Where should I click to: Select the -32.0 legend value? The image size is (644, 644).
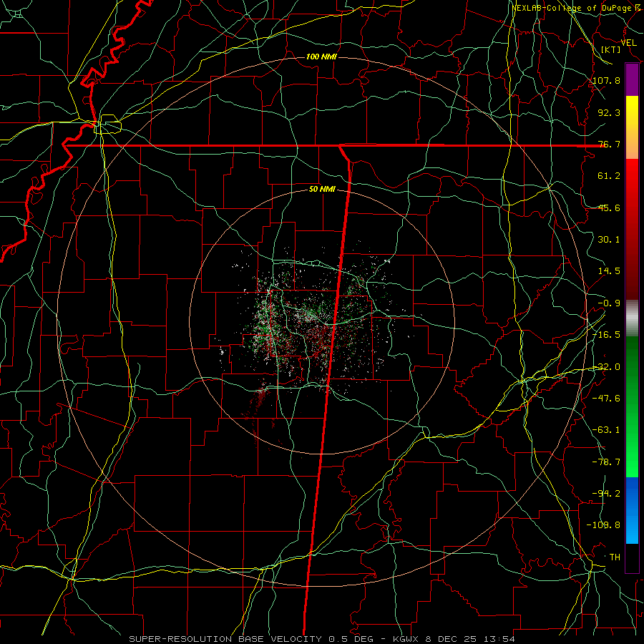606,367
